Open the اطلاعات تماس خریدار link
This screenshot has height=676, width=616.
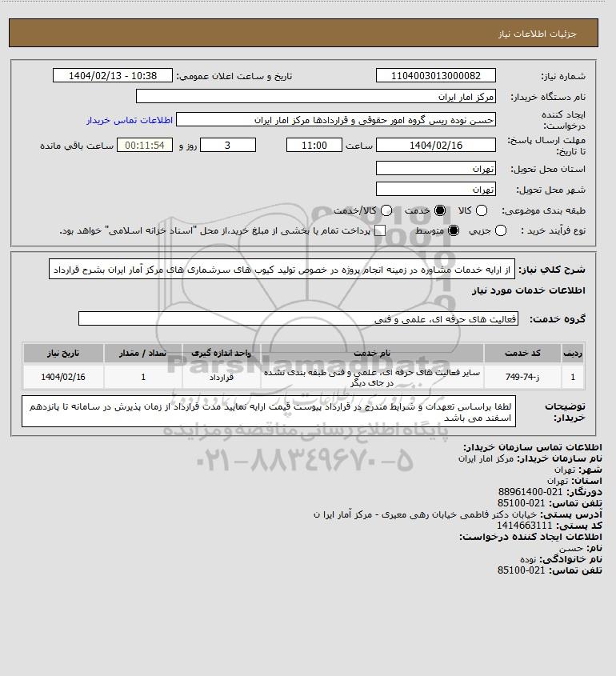130,120
